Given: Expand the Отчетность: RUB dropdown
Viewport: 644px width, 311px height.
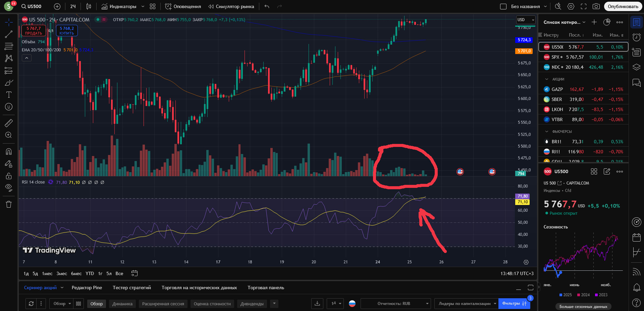Looking at the screenshot, I should pos(396,304).
